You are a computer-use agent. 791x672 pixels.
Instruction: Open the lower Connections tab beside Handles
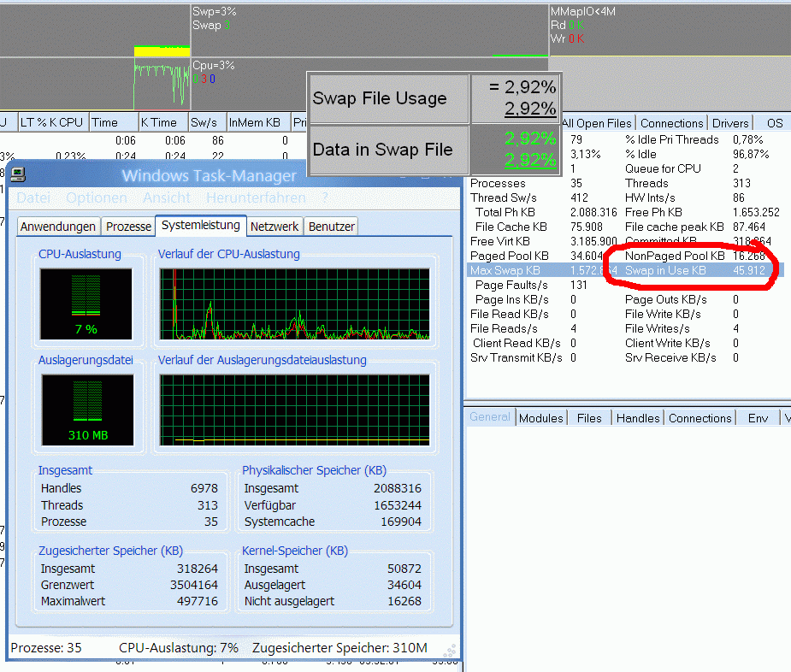pyautogui.click(x=700, y=418)
